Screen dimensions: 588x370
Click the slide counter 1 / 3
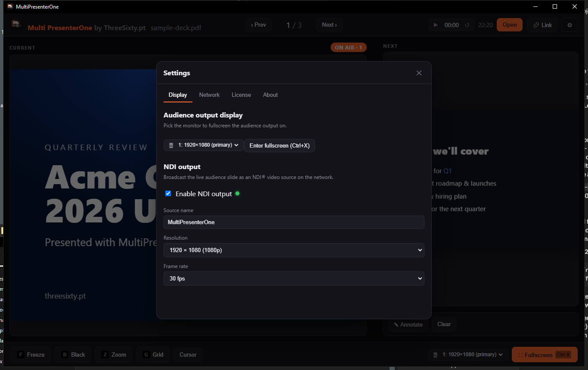click(294, 25)
